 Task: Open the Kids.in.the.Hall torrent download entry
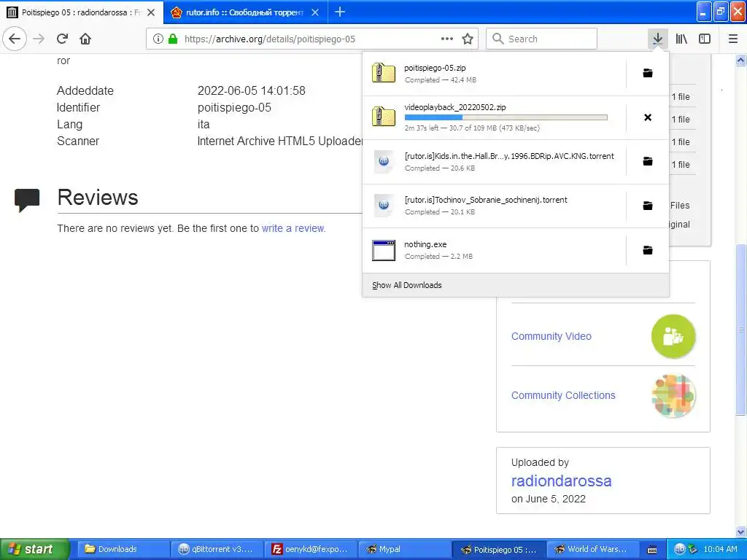click(x=494, y=161)
